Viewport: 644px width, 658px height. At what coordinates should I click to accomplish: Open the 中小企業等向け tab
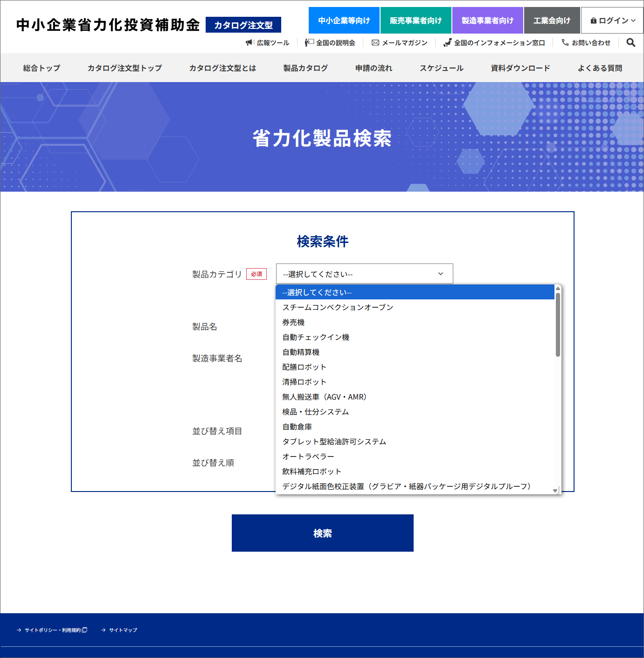(344, 21)
